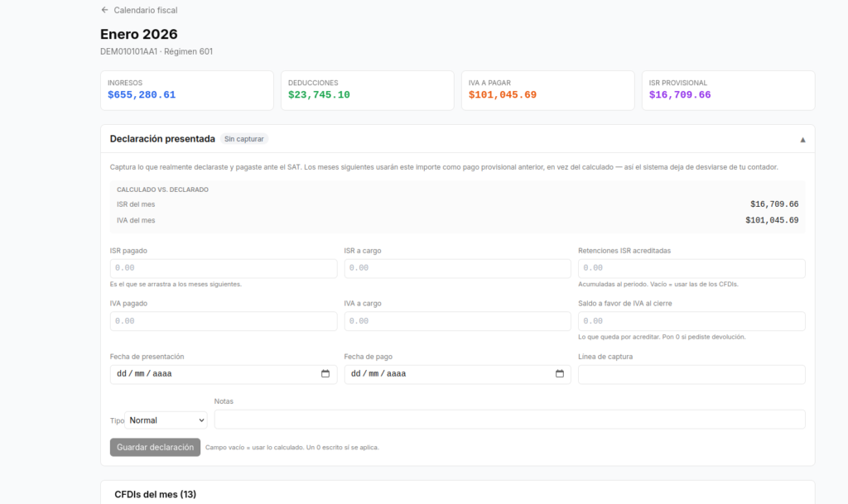This screenshot has width=848, height=504.
Task: Click the Saldo a favor de IVA field
Action: click(691, 321)
